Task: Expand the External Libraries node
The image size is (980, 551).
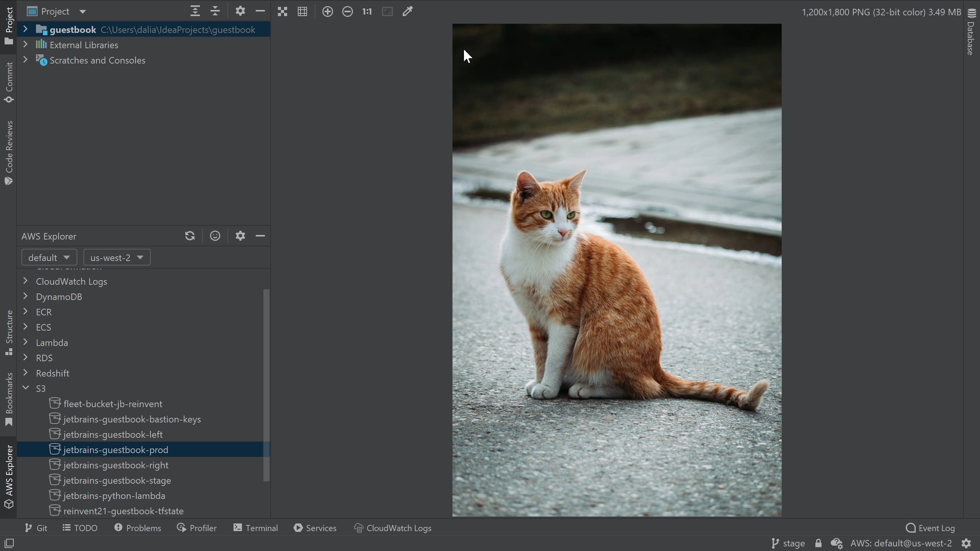Action: click(x=26, y=45)
